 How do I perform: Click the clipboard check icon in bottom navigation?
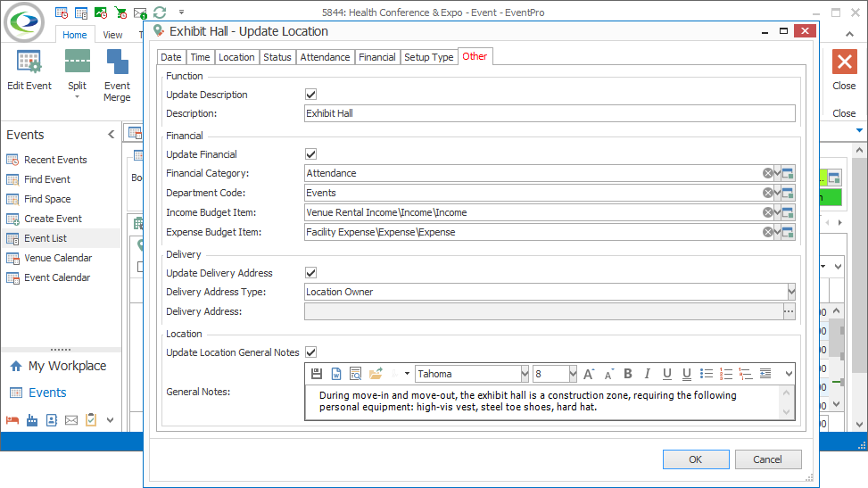[91, 420]
